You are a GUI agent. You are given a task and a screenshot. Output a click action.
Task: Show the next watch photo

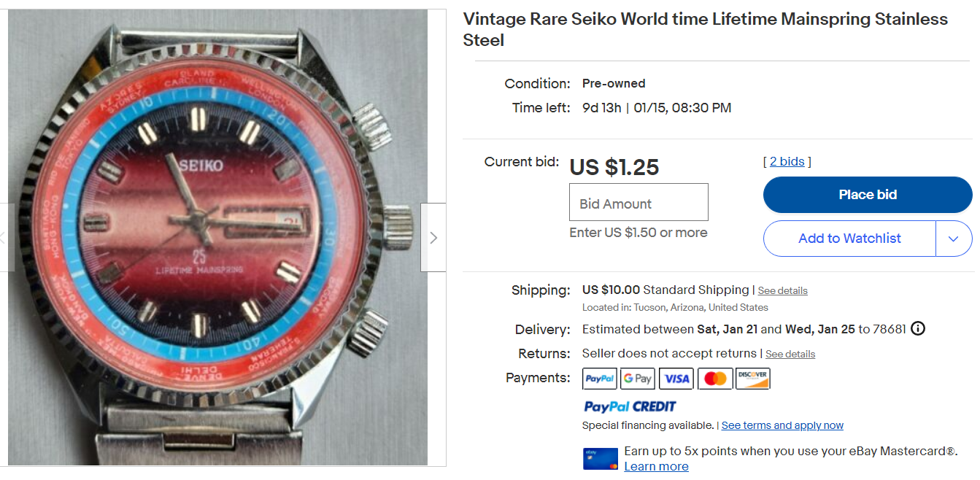[433, 238]
